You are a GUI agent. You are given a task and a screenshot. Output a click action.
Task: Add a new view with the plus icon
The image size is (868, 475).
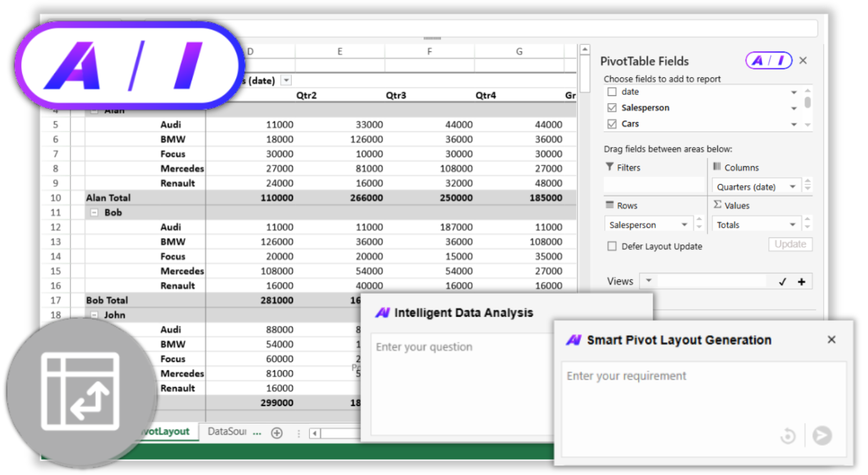point(801,281)
